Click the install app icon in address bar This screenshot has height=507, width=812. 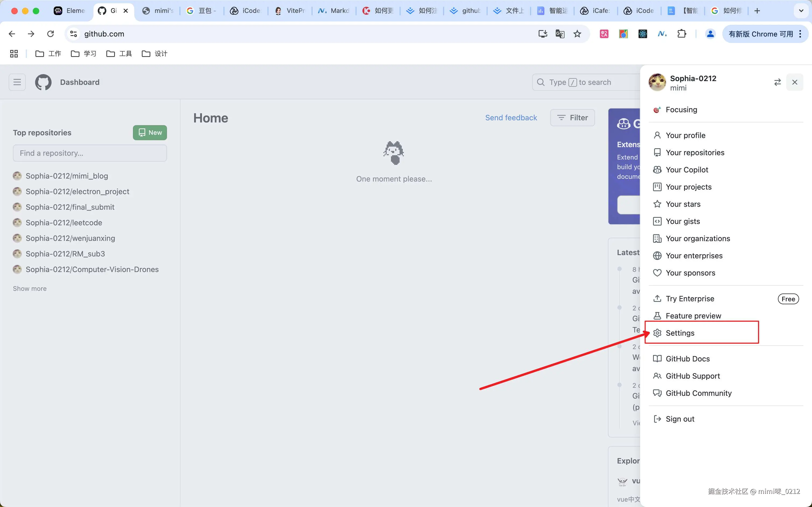click(x=542, y=34)
